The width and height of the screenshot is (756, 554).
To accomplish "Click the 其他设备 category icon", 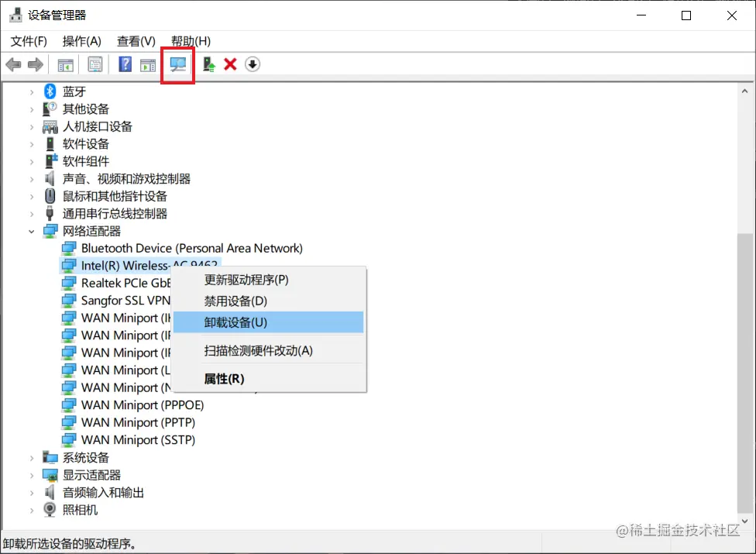I will 50,108.
